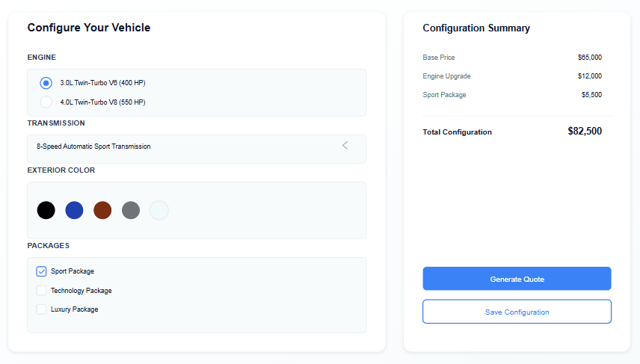
Task: Click the 'Luxury Package' label text
Action: coord(74,309)
